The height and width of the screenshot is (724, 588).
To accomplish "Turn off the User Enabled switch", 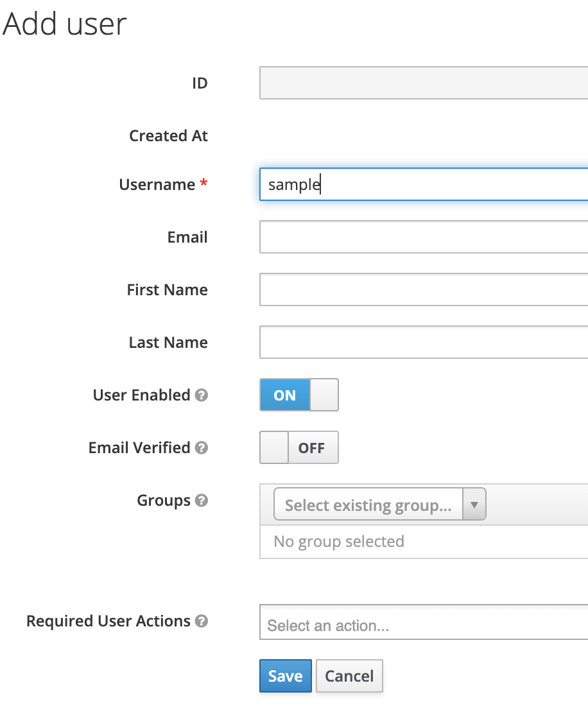I will pos(298,395).
